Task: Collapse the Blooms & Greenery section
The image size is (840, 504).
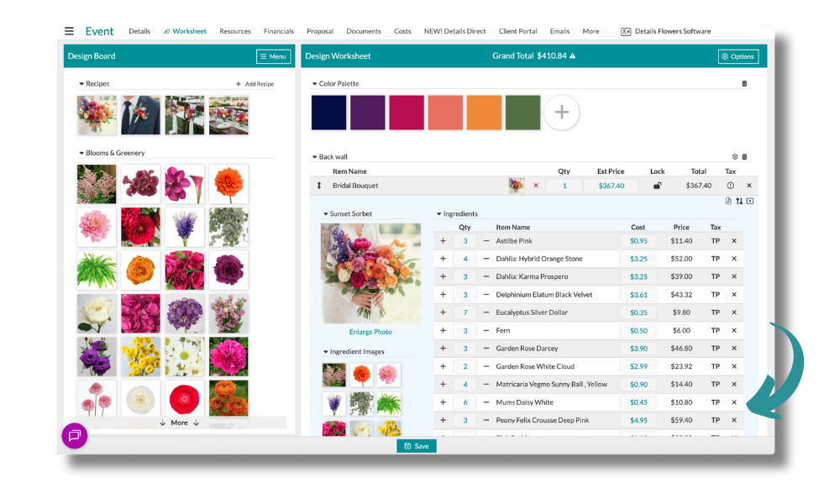Action: pos(81,153)
